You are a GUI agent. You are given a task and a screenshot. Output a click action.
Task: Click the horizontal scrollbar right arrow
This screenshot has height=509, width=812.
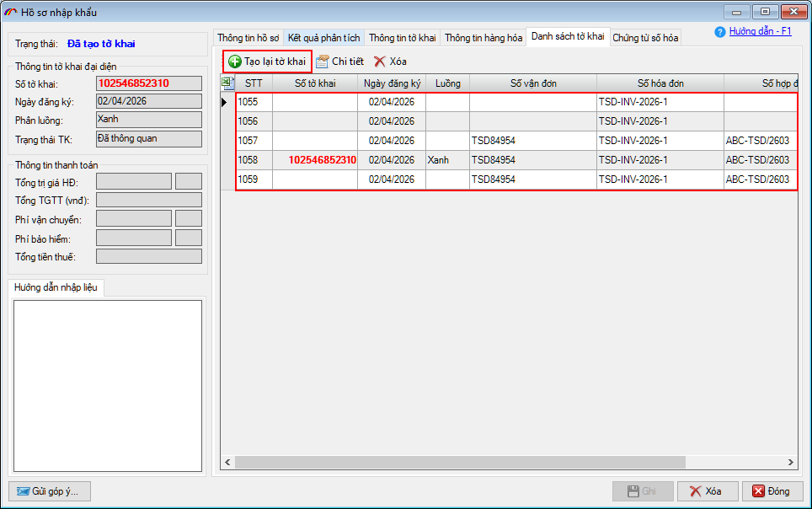(x=790, y=462)
